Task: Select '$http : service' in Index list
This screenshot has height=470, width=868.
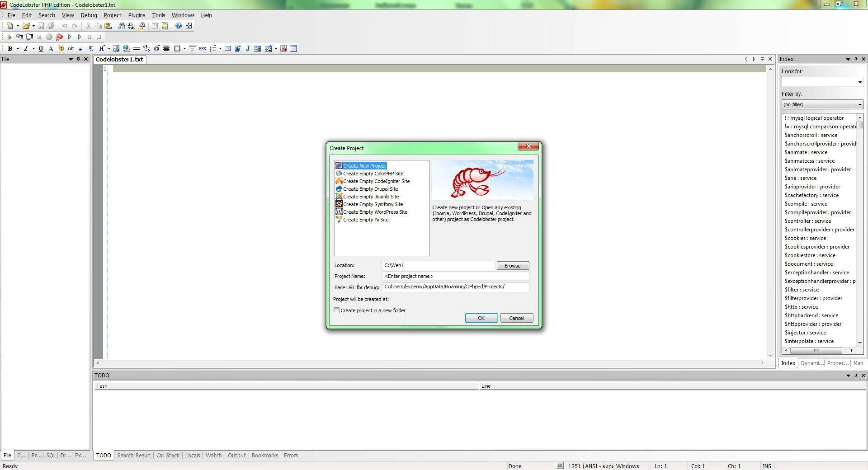Action: point(801,307)
